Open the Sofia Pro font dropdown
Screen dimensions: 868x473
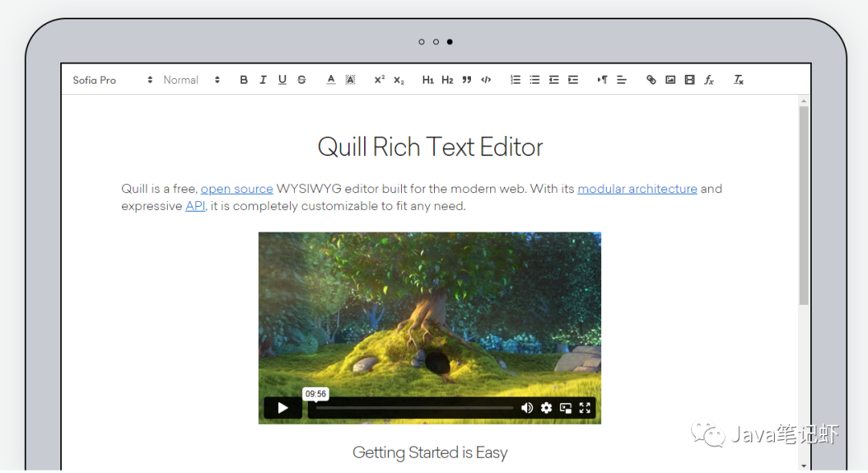112,80
